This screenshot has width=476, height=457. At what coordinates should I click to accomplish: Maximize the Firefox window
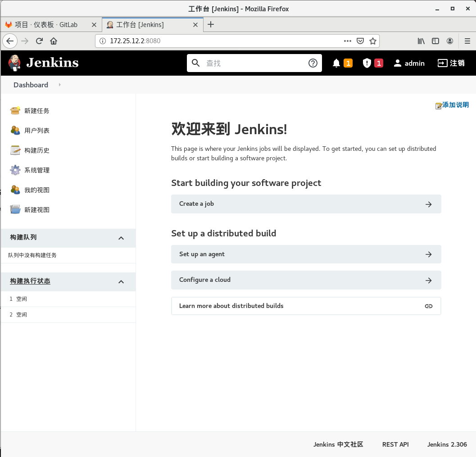(x=452, y=9)
